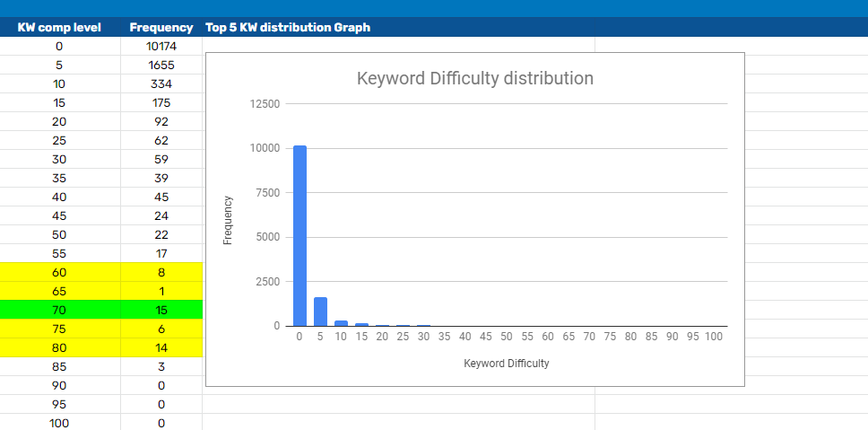868x430 pixels.
Task: Click the cell with frequency value 1655
Action: pos(161,65)
